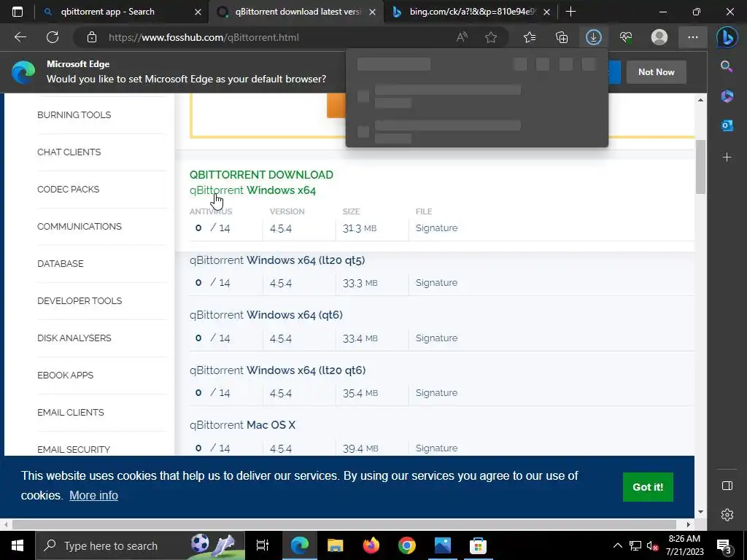Download qBittorrent Mac OS X
Screen dimensions: 747x560
click(x=242, y=425)
